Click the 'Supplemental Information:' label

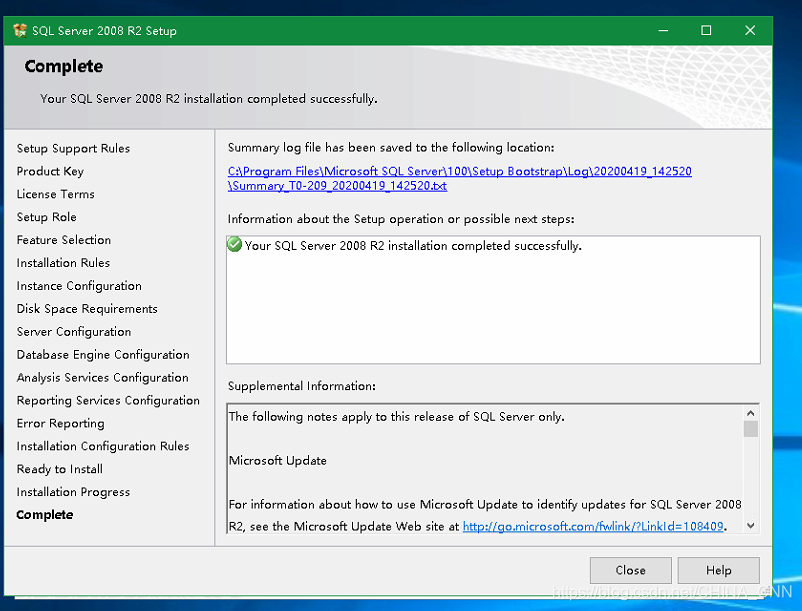point(302,386)
